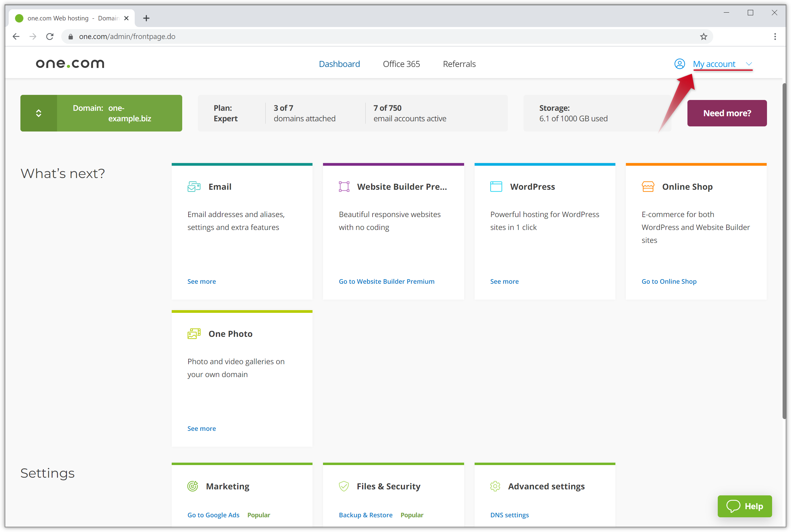The height and width of the screenshot is (532, 791).
Task: Click the browser address bar URL
Action: pyautogui.click(x=127, y=37)
